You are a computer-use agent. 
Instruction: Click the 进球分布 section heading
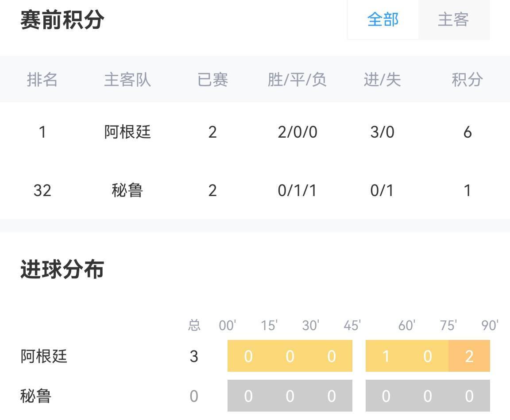(x=62, y=270)
